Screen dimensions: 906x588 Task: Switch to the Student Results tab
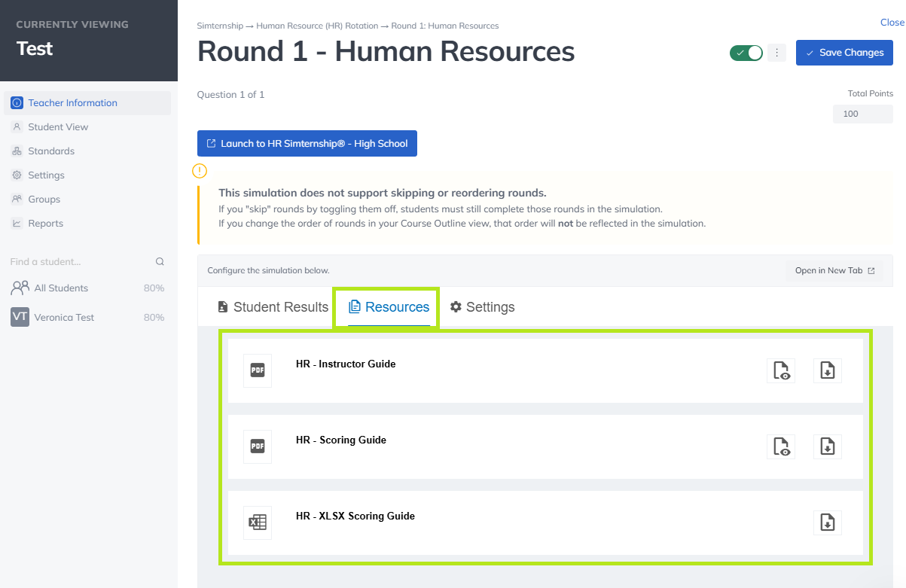pyautogui.click(x=273, y=307)
